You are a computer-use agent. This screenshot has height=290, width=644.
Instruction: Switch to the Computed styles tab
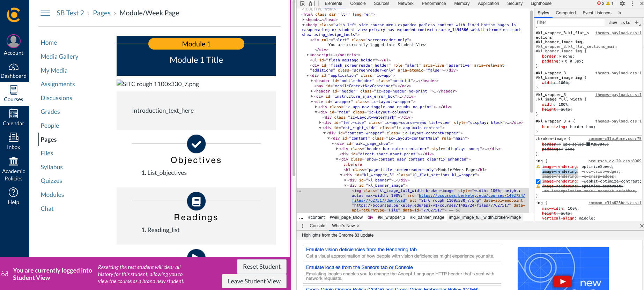[x=565, y=13]
